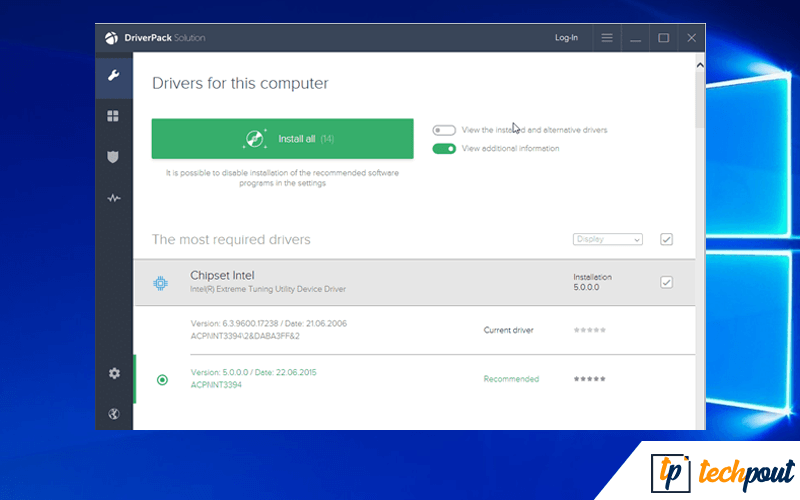The height and width of the screenshot is (500, 800).
Task: Toggle the select-all checkbox beside Display dropdown
Action: pyautogui.click(x=666, y=239)
